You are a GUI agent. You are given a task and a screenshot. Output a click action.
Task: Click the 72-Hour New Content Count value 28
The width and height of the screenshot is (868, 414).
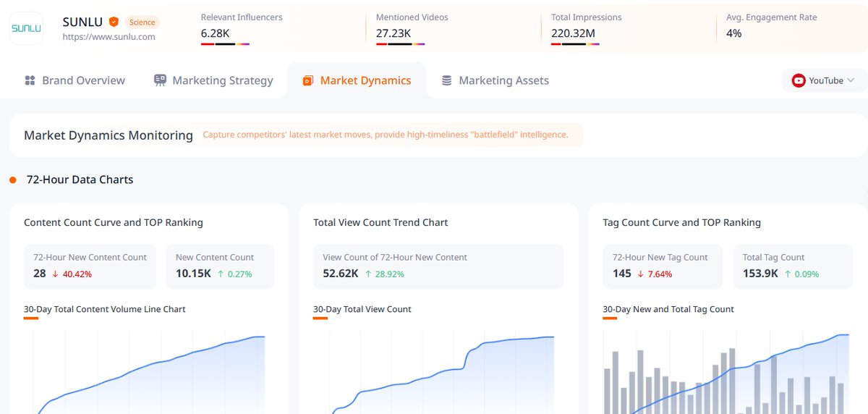click(40, 274)
